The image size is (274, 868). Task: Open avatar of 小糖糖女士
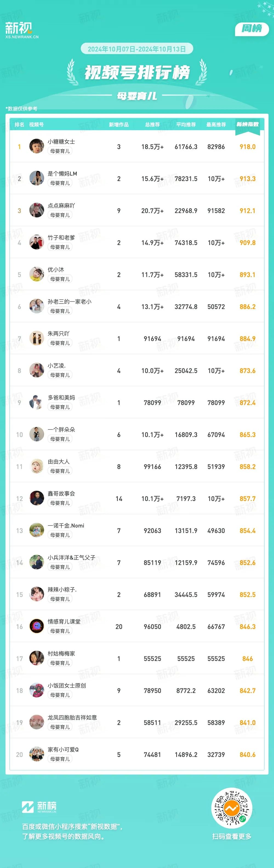pos(37,146)
